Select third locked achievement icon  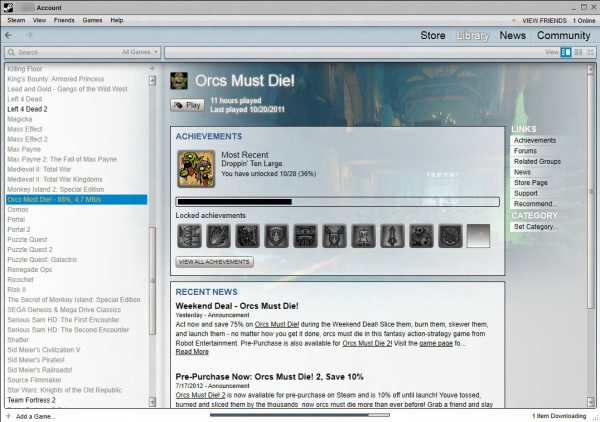247,236
